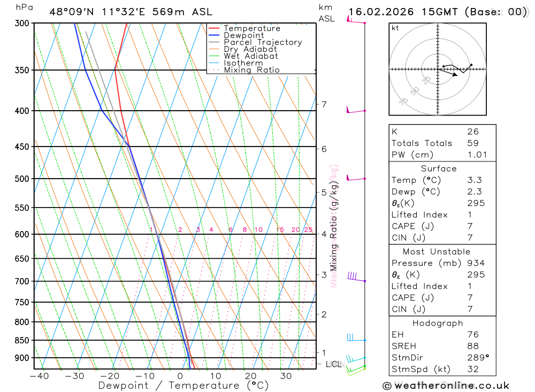Click the mixing ratio 25 label

(309, 229)
